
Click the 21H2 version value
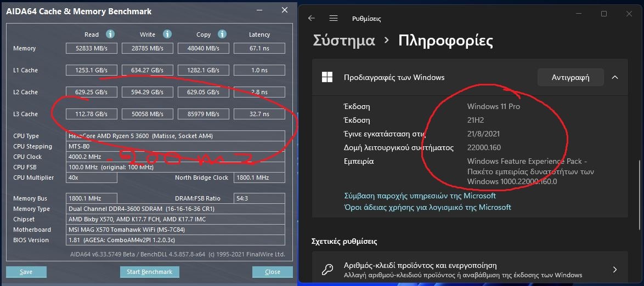[x=476, y=120]
